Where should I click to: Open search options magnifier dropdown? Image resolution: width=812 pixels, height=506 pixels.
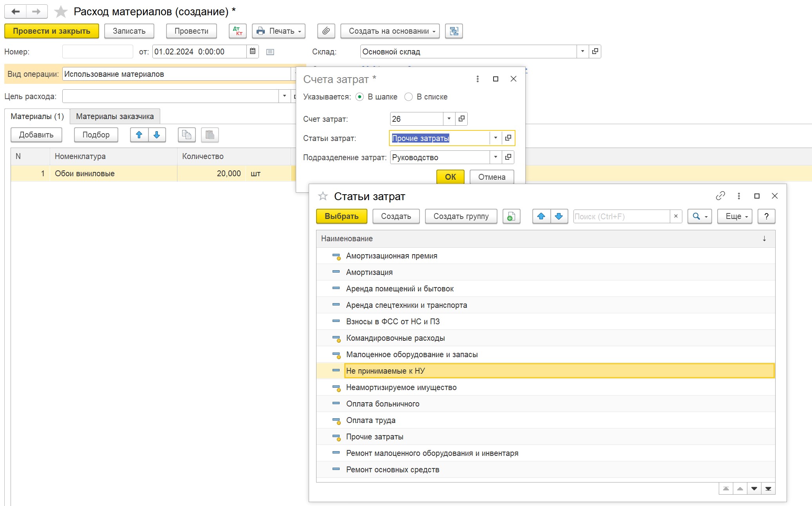click(700, 216)
